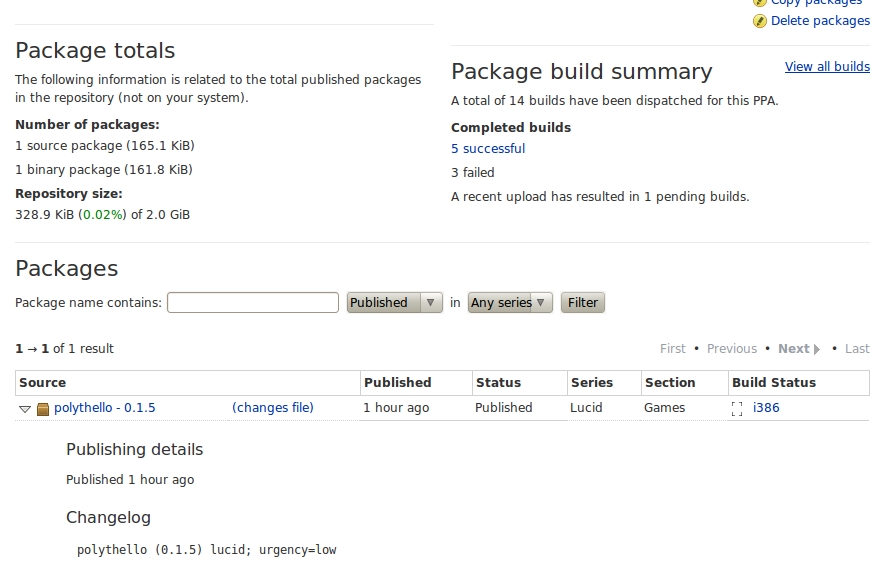Click the Next page arrow icon
The image size is (885, 573).
817,349
